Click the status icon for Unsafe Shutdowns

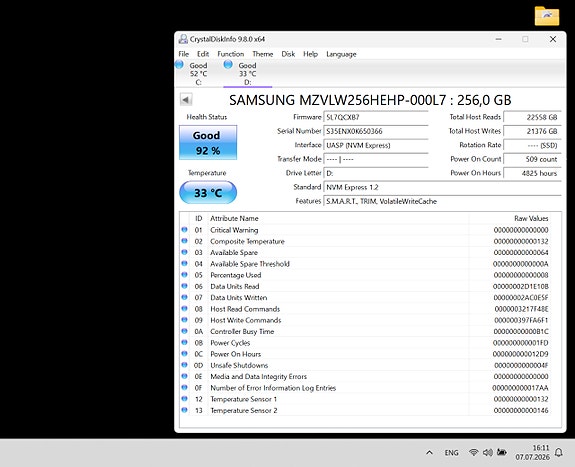(184, 365)
